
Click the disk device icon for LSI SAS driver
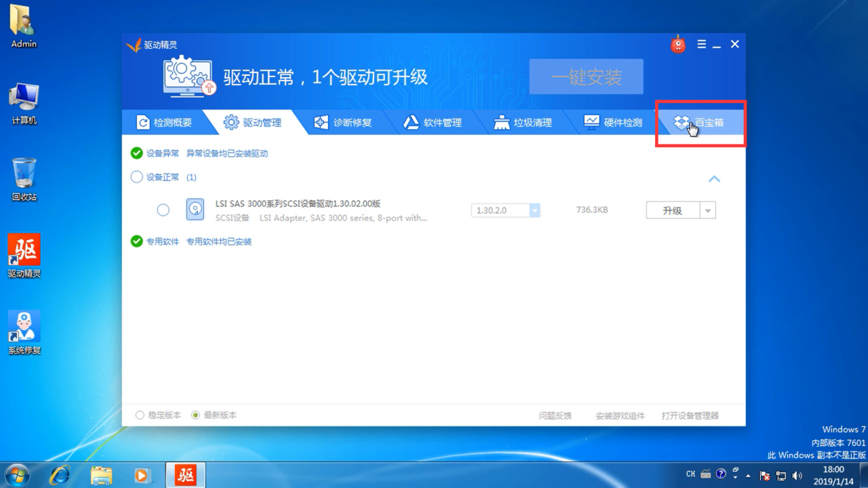tap(195, 209)
